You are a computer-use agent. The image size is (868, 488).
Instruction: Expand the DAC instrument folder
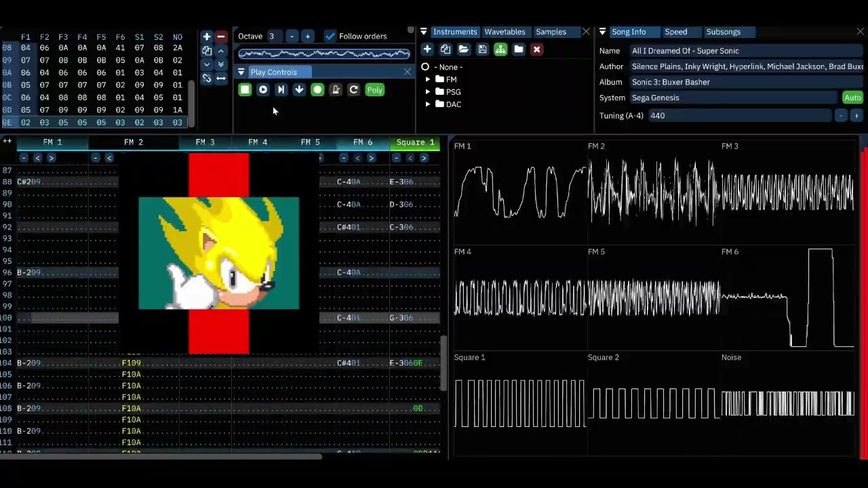(x=428, y=104)
